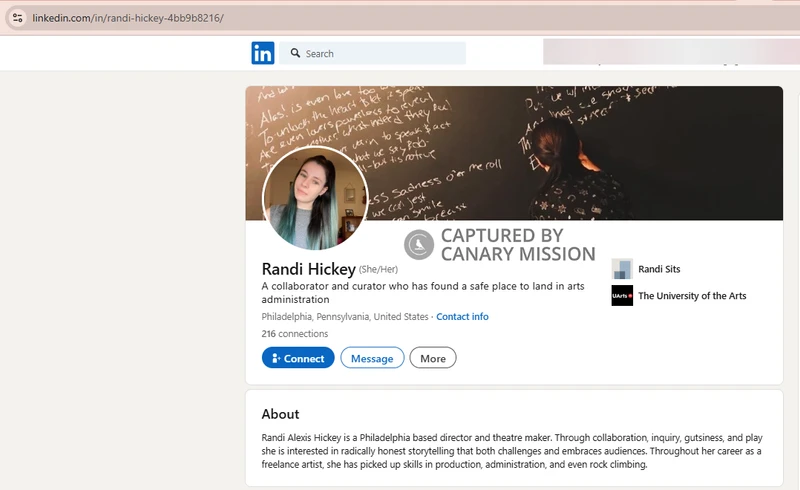Viewport: 800px width, 490px height.
Task: Show the 216 connections list
Action: pos(295,334)
